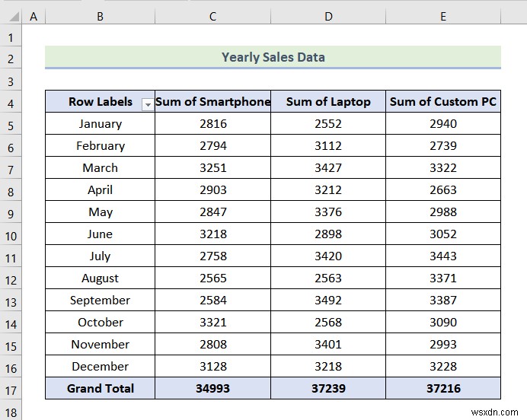Click May laptop value 3376
Viewport: 527px width, 420px height.
tap(328, 212)
